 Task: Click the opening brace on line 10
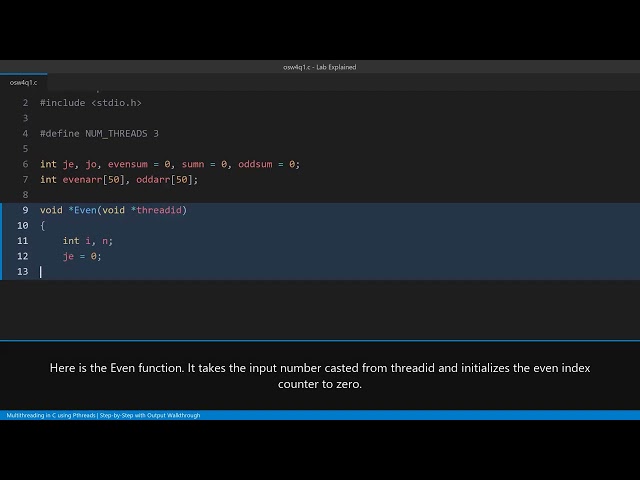click(42, 226)
